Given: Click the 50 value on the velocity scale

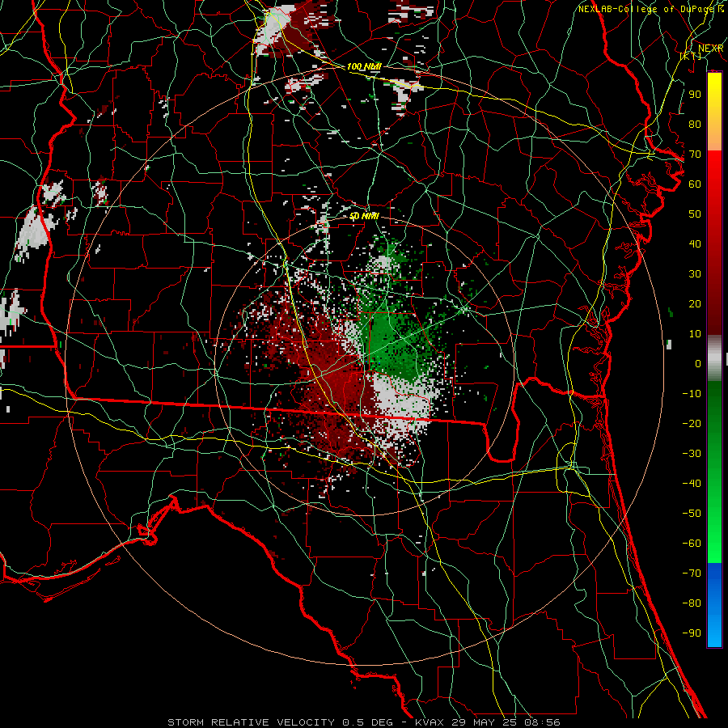Looking at the screenshot, I should point(695,214).
